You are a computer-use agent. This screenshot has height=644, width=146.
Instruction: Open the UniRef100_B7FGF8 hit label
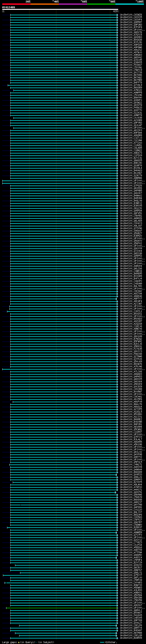[x=131, y=27]
